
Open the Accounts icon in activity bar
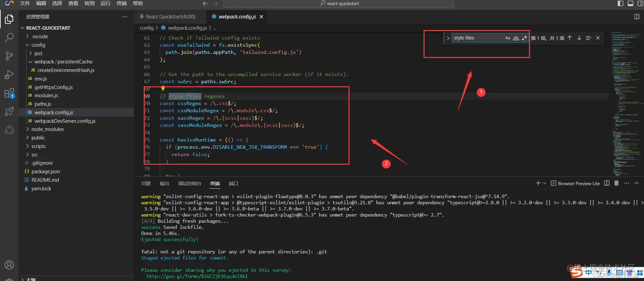(x=9, y=265)
